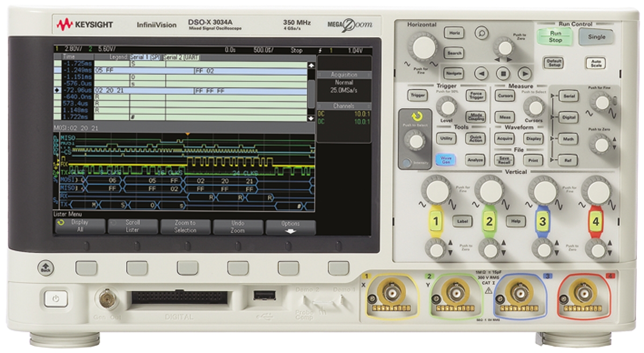Select lister row at -72.96us
Viewport: 644px width, 353px height.
[x=181, y=91]
